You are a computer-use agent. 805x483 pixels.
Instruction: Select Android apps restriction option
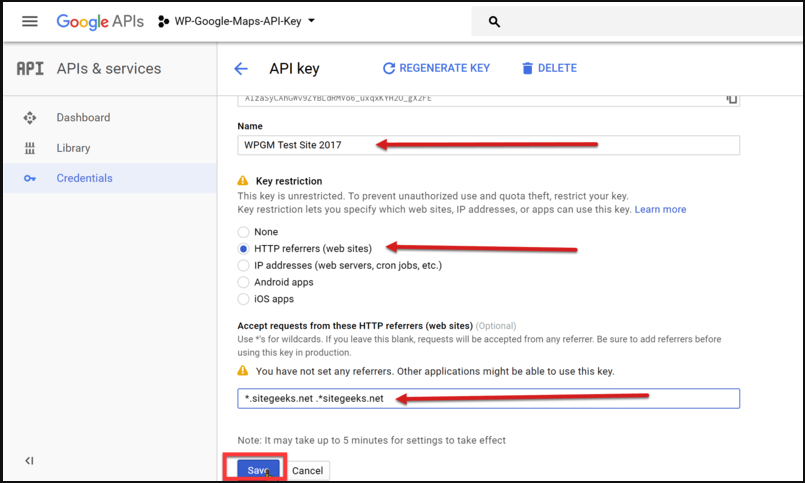tap(243, 282)
